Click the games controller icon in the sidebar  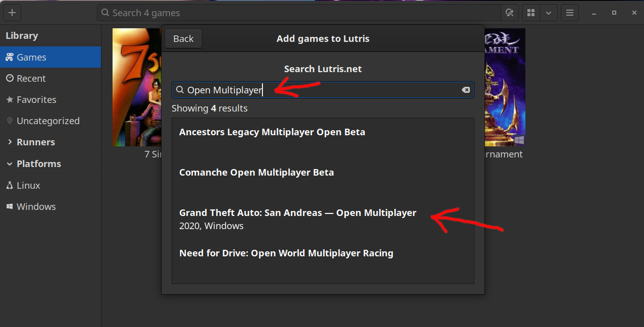[10, 57]
